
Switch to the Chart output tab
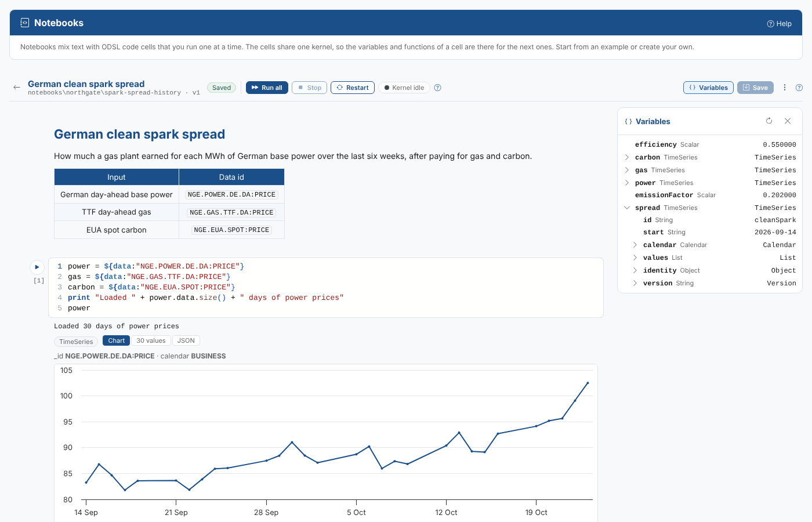[x=116, y=340]
